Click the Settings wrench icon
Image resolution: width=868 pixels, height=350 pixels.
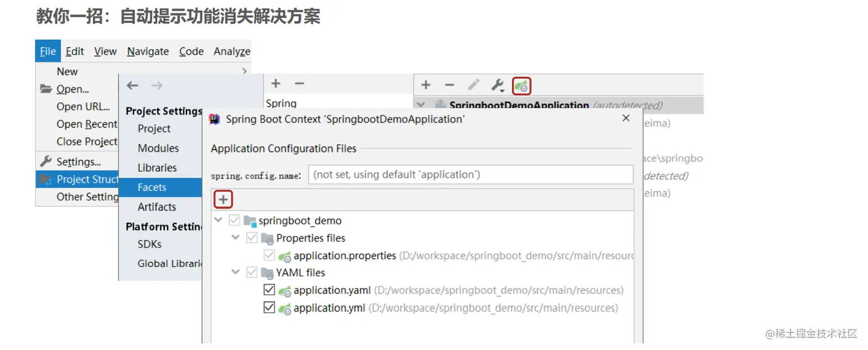pyautogui.click(x=46, y=161)
